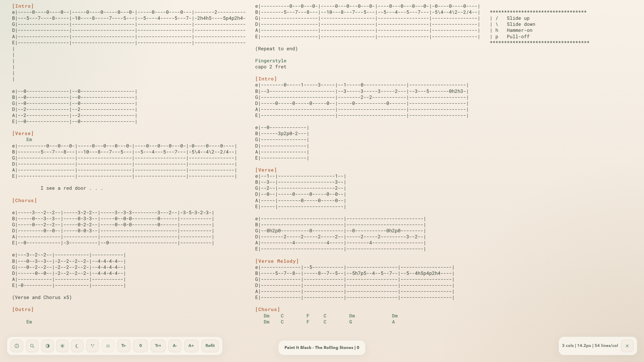Open the column layout settings readout
This screenshot has width=644, height=362.
click(x=589, y=345)
